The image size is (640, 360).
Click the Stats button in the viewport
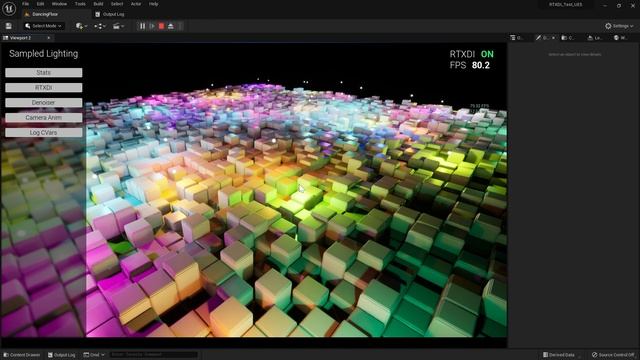click(44, 73)
